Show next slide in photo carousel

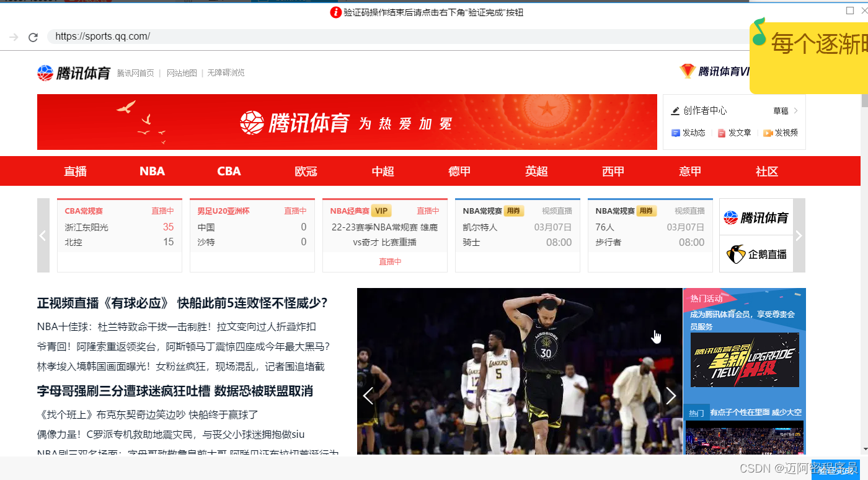[671, 396]
